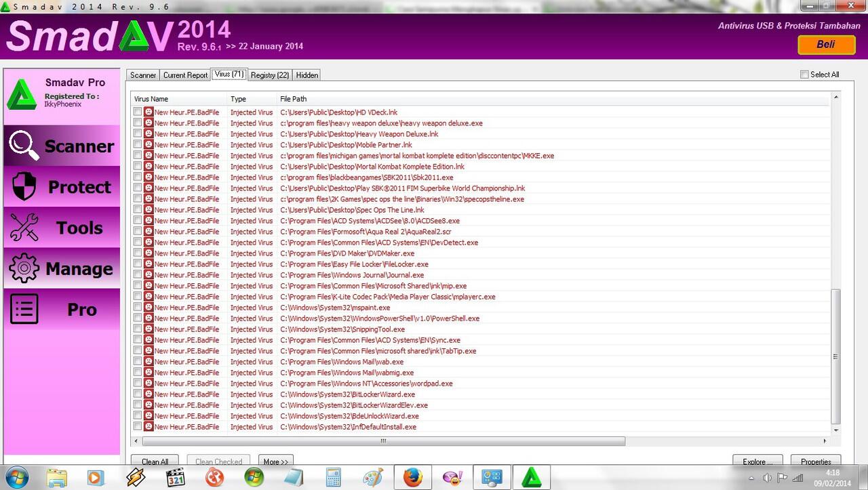Open the Protect section in sidebar
The height and width of the screenshot is (490, 868).
[x=62, y=186]
